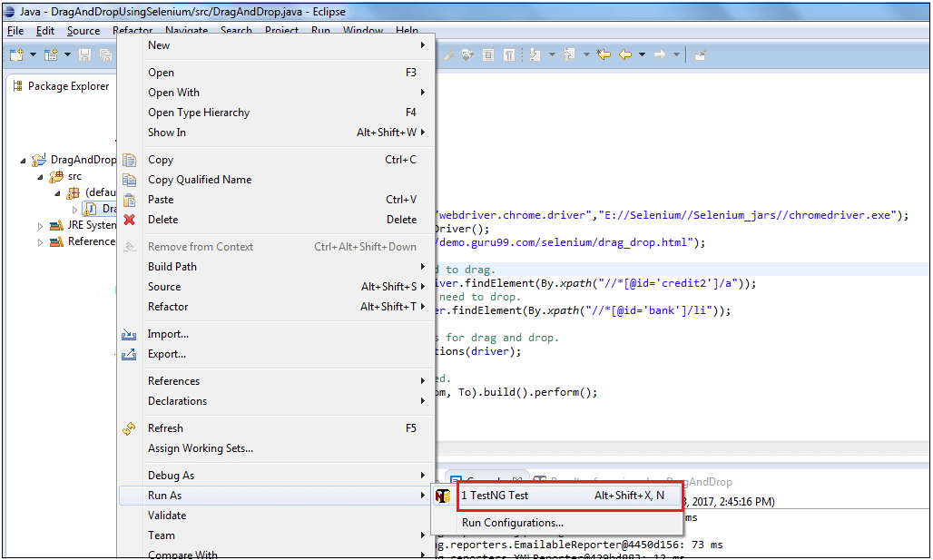Choose Open Type Hierarchy from context menu
The height and width of the screenshot is (560, 933).
coord(199,113)
